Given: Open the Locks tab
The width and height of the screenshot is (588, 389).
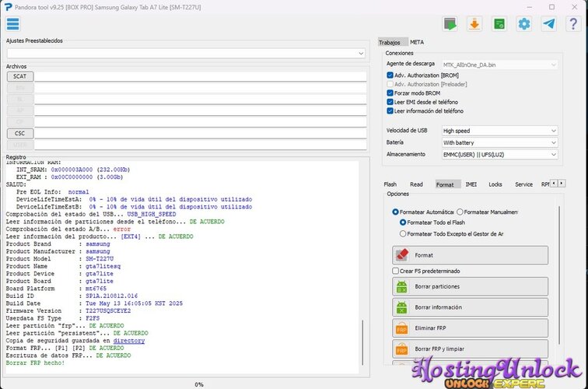Looking at the screenshot, I should click(x=495, y=184).
